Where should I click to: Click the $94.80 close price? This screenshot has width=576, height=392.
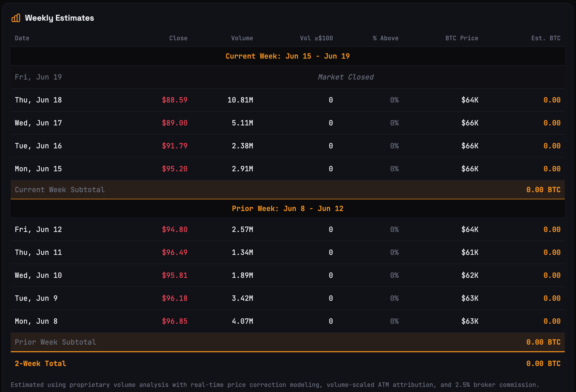[x=175, y=229]
